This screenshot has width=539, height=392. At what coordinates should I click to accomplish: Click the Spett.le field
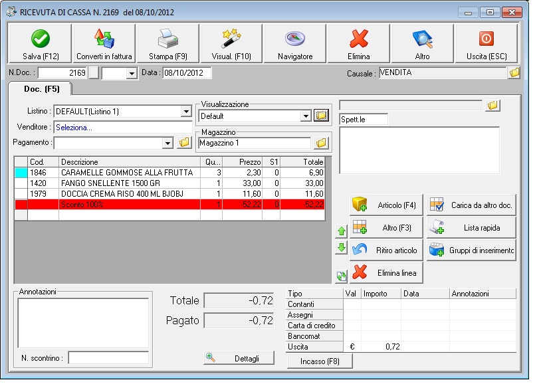point(364,119)
